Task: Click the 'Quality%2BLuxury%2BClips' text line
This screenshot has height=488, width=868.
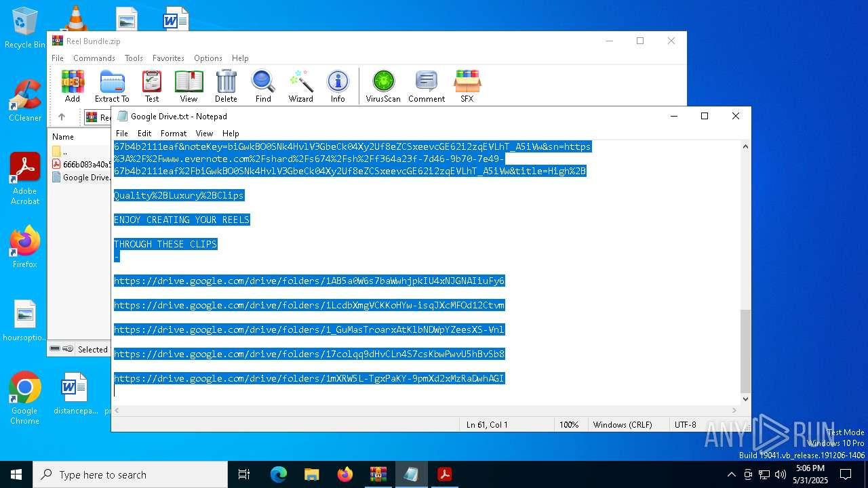Action: click(x=179, y=195)
